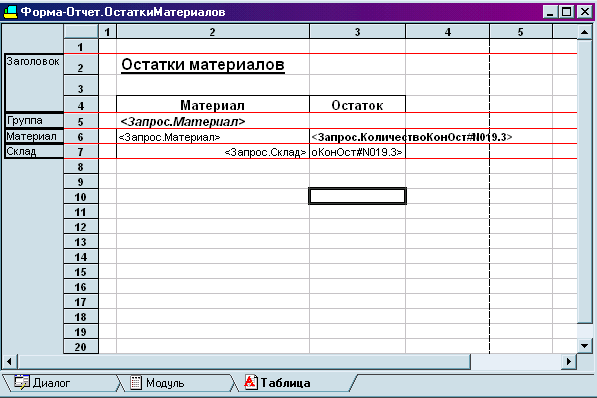
Task: Click the Остаток column heading cell
Action: [x=357, y=105]
